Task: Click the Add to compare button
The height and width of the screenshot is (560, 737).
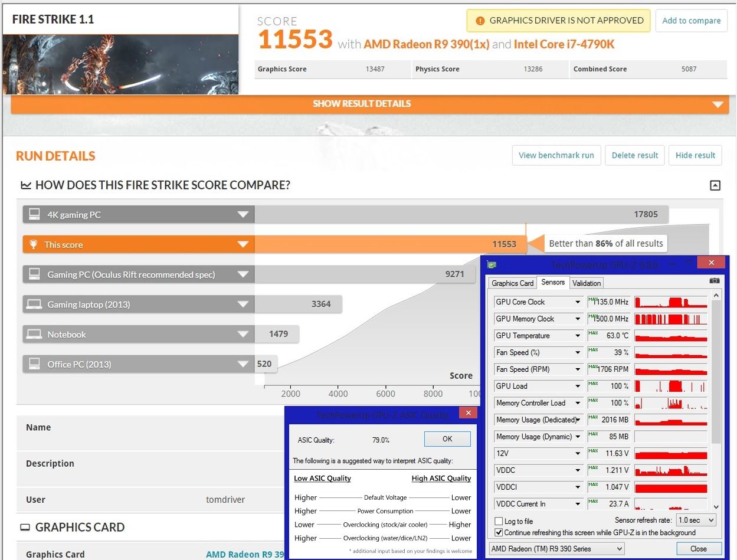Action: click(x=691, y=21)
